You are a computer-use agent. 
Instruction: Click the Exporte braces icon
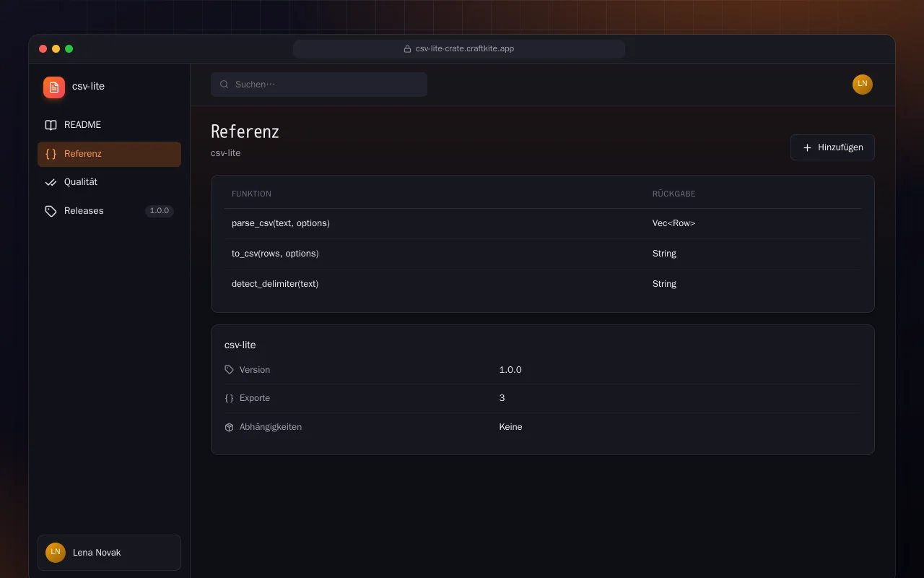coord(229,398)
